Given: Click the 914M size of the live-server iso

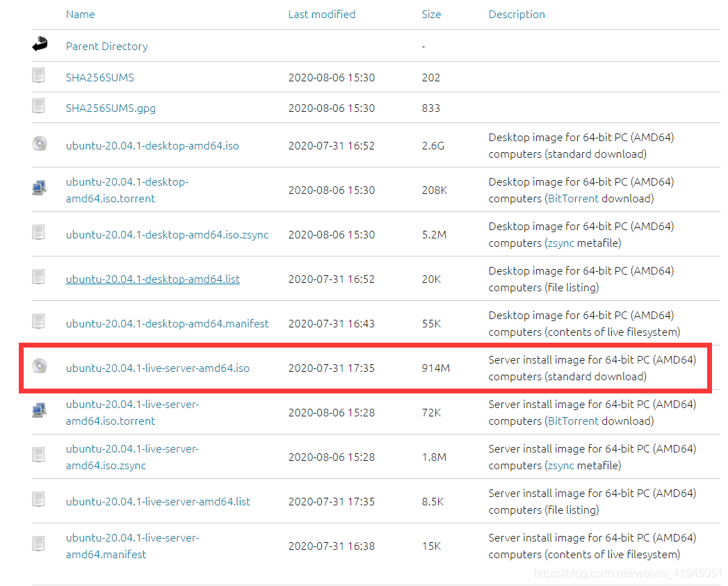Looking at the screenshot, I should [435, 368].
